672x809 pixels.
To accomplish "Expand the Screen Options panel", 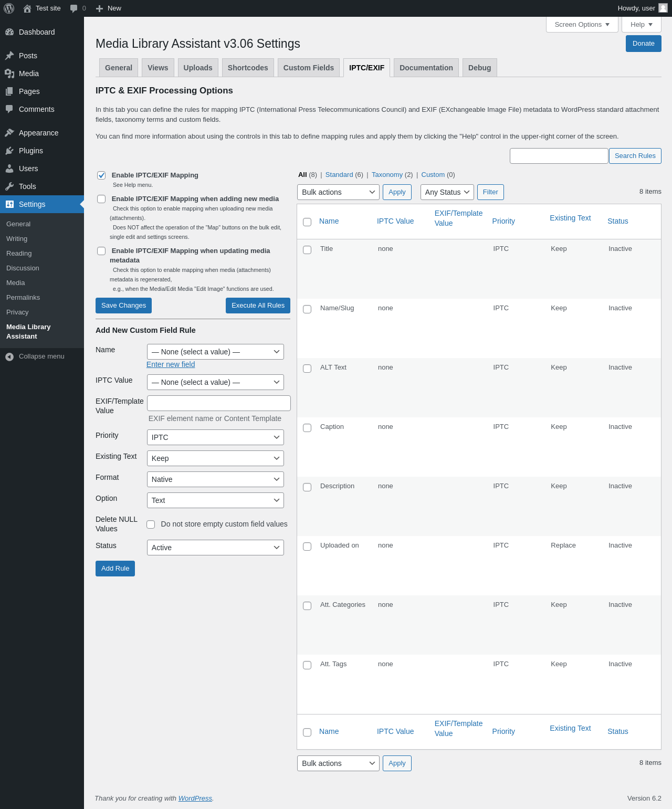I will [x=582, y=25].
